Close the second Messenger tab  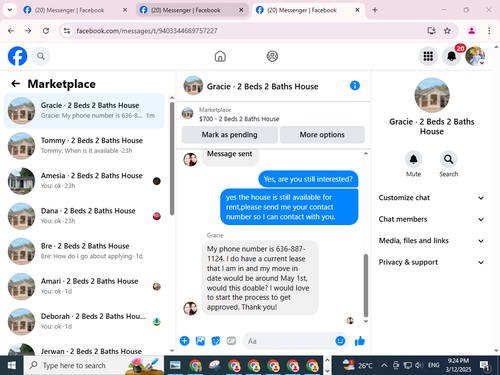pos(241,10)
